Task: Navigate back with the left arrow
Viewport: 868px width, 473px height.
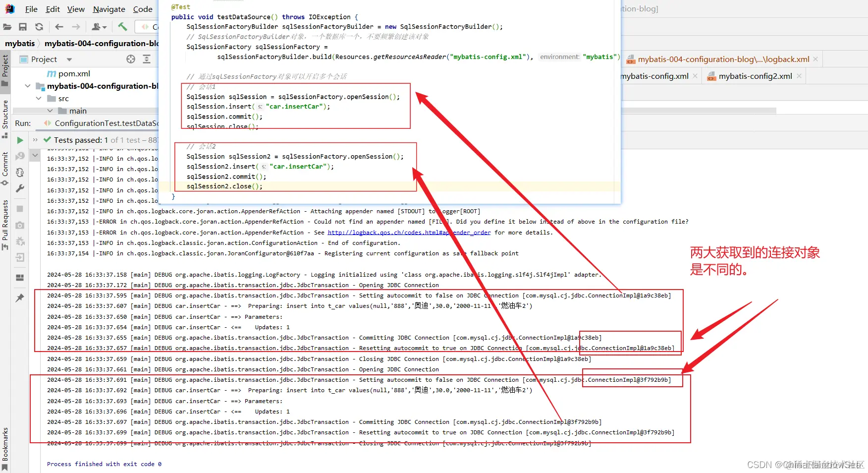Action: pos(59,27)
